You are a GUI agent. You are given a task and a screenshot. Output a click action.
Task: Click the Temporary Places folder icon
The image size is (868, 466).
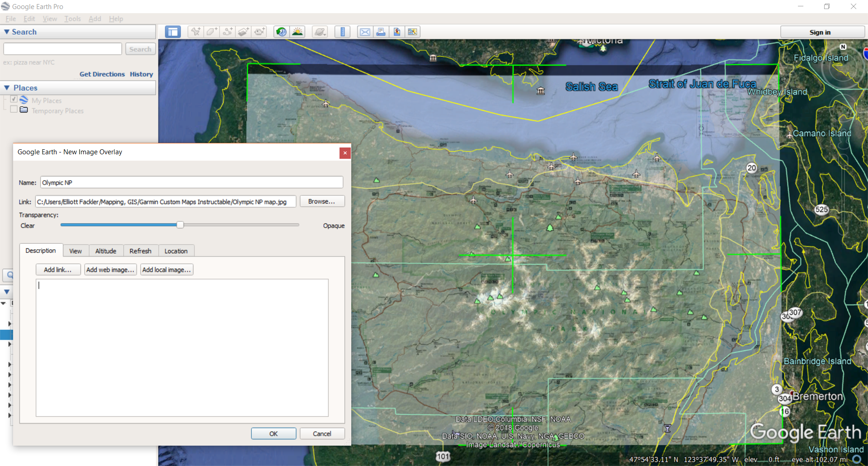(x=24, y=110)
